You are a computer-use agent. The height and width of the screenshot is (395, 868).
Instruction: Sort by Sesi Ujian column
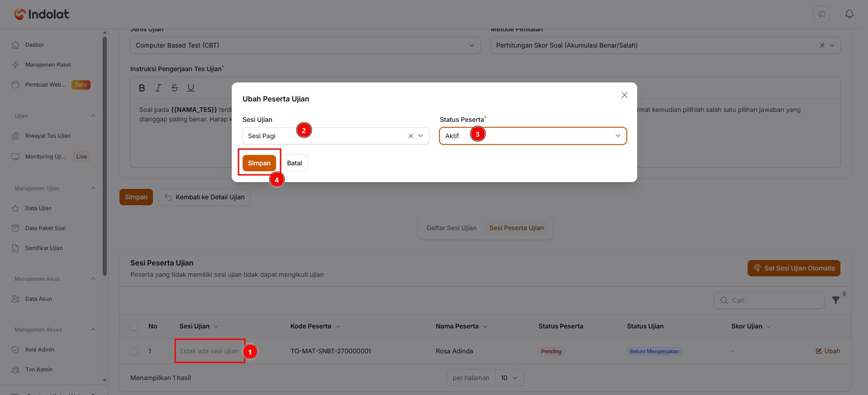pyautogui.click(x=199, y=326)
